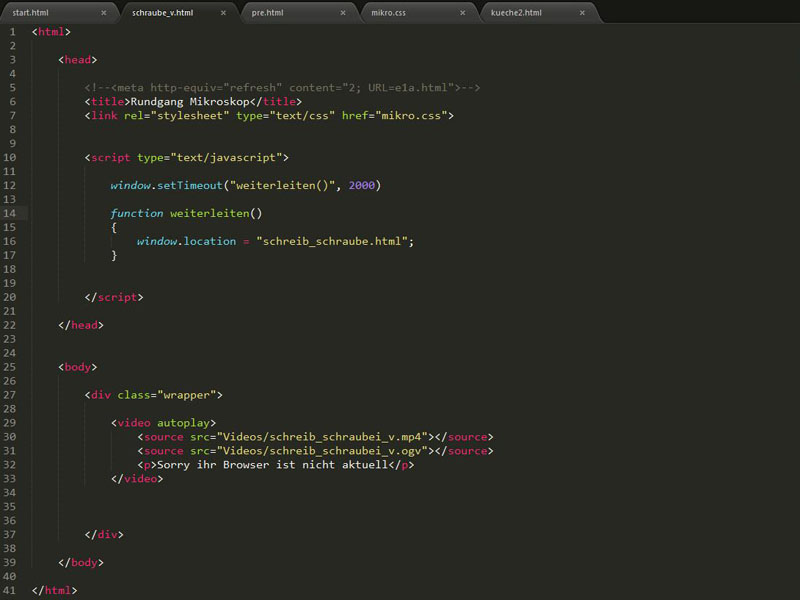Close the pre.html tab
800x600 pixels.
point(342,13)
